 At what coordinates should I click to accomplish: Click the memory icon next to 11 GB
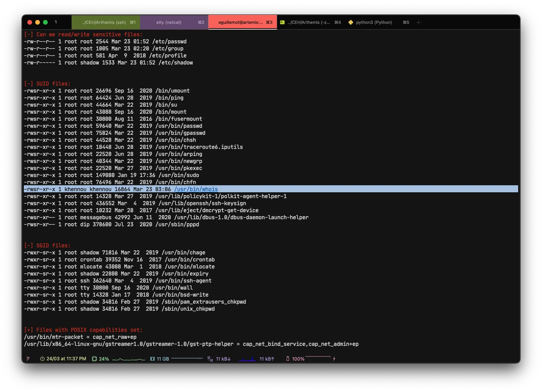pyautogui.click(x=153, y=359)
